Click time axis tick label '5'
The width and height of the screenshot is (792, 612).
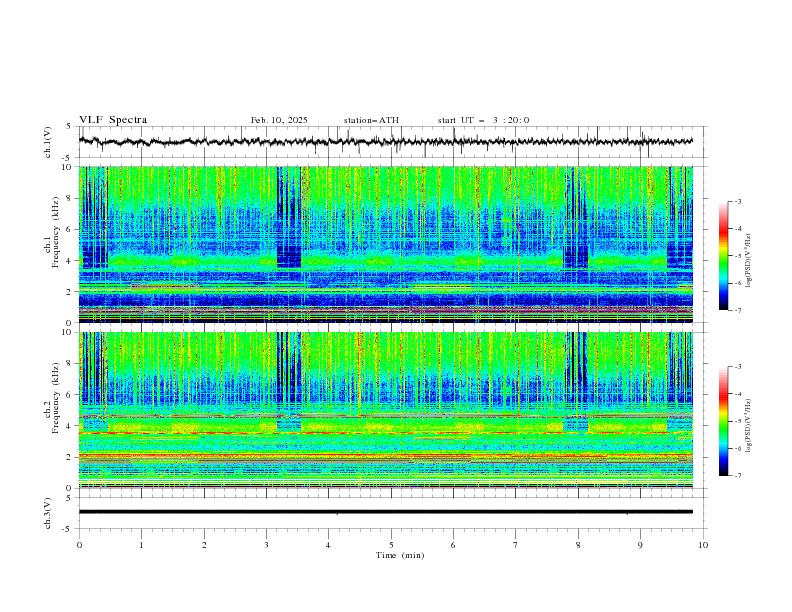[391, 545]
